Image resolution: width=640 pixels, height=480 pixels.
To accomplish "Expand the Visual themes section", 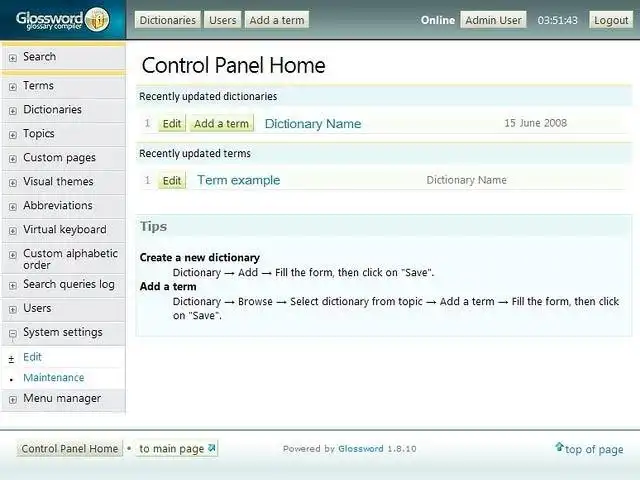I will (13, 182).
